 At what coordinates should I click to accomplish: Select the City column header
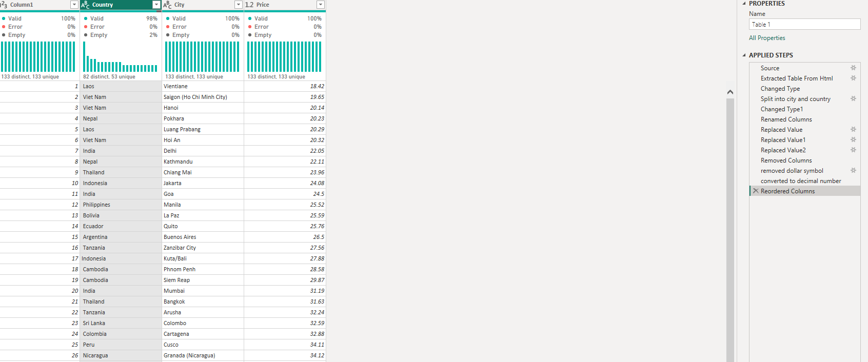(x=203, y=5)
